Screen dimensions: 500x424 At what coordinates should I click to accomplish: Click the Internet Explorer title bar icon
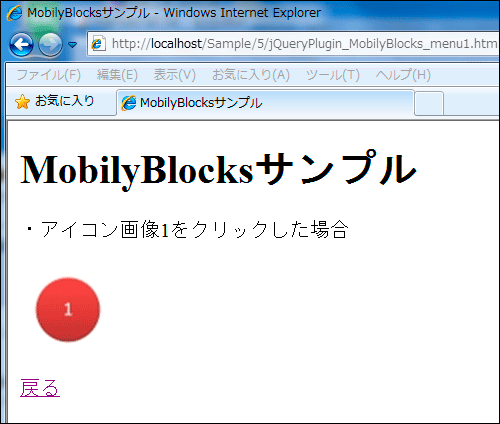[x=14, y=13]
